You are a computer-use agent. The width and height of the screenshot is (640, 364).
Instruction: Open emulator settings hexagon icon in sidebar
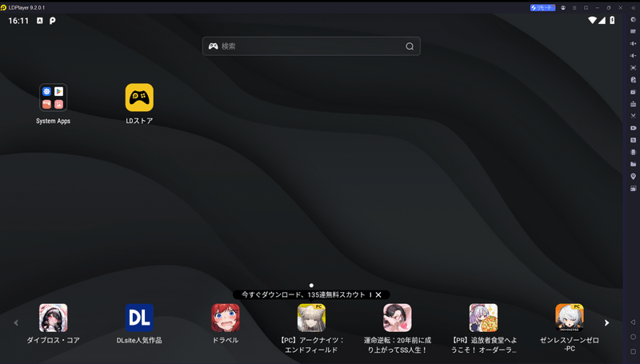tap(633, 19)
